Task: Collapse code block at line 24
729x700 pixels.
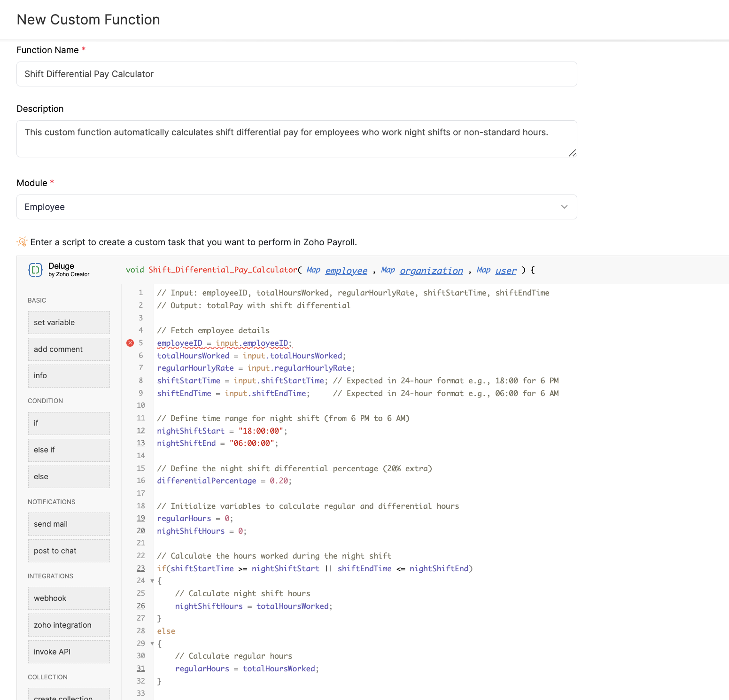Action: click(x=152, y=581)
